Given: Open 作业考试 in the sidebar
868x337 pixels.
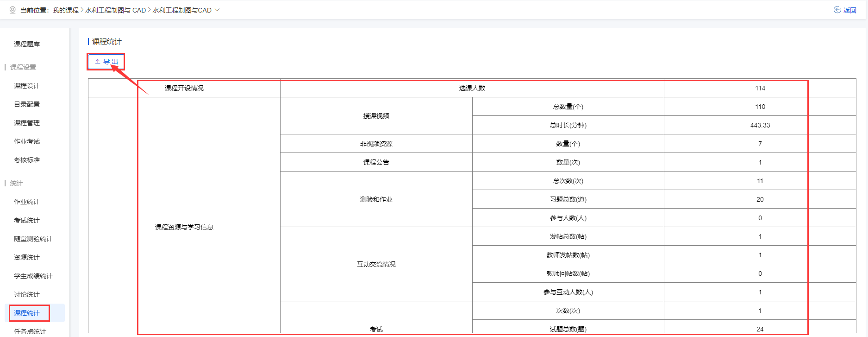Looking at the screenshot, I should (27, 141).
